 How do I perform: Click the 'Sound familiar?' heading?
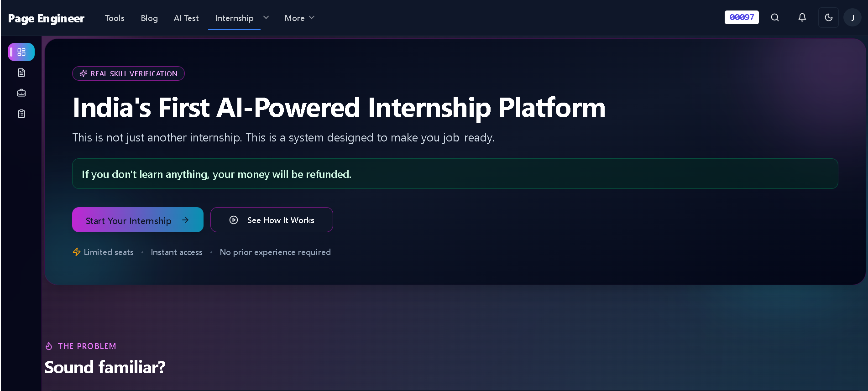coord(105,367)
